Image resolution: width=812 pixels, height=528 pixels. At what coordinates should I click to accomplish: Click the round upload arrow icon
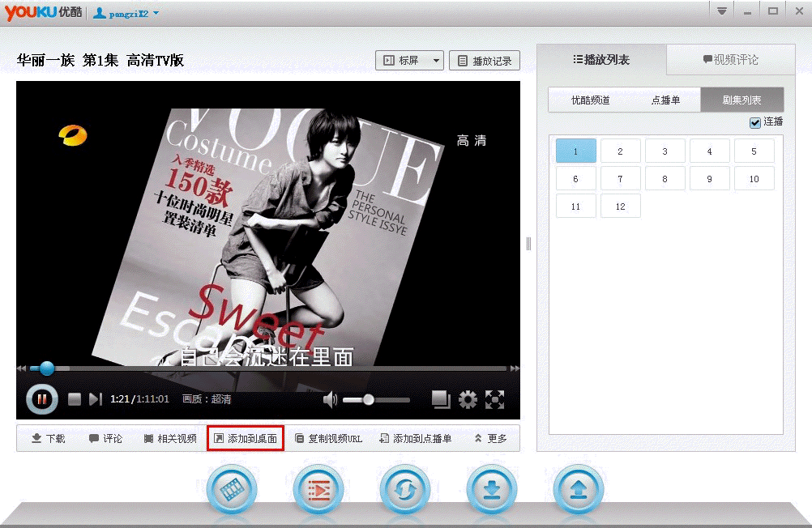(x=578, y=490)
